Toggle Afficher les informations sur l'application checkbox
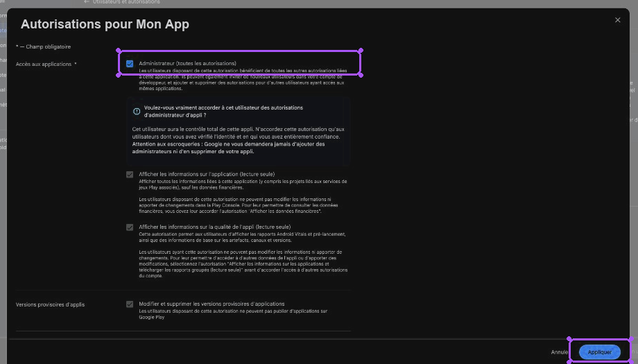The height and width of the screenshot is (364, 638). [x=130, y=175]
